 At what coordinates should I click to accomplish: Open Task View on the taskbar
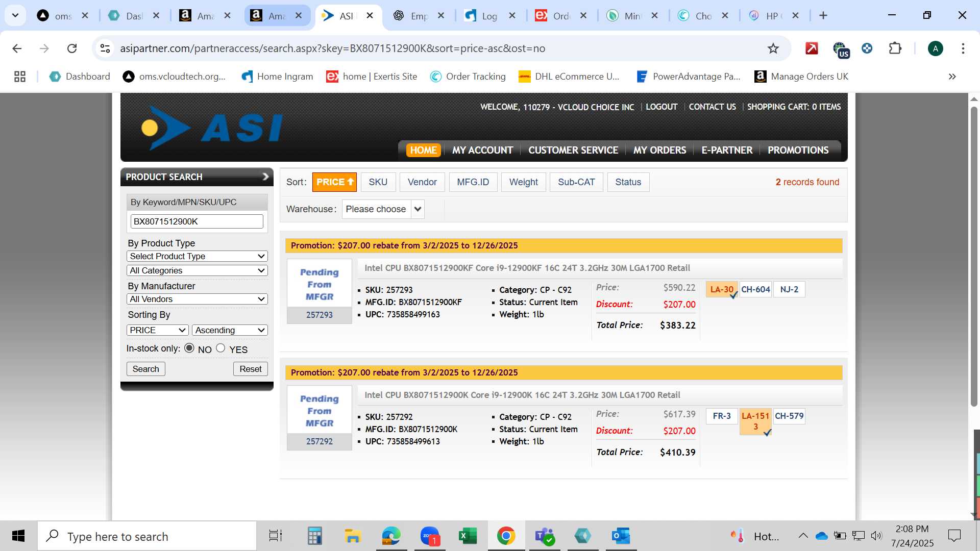tap(276, 536)
